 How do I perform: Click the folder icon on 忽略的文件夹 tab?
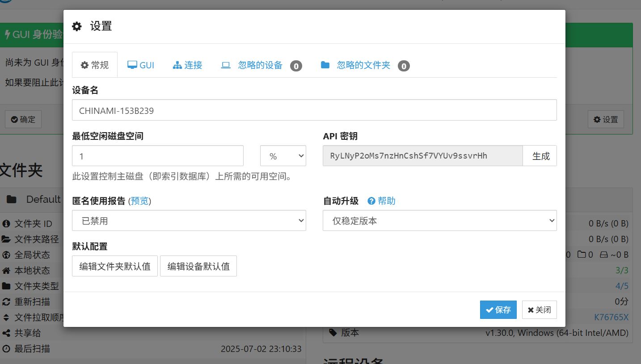(x=325, y=65)
